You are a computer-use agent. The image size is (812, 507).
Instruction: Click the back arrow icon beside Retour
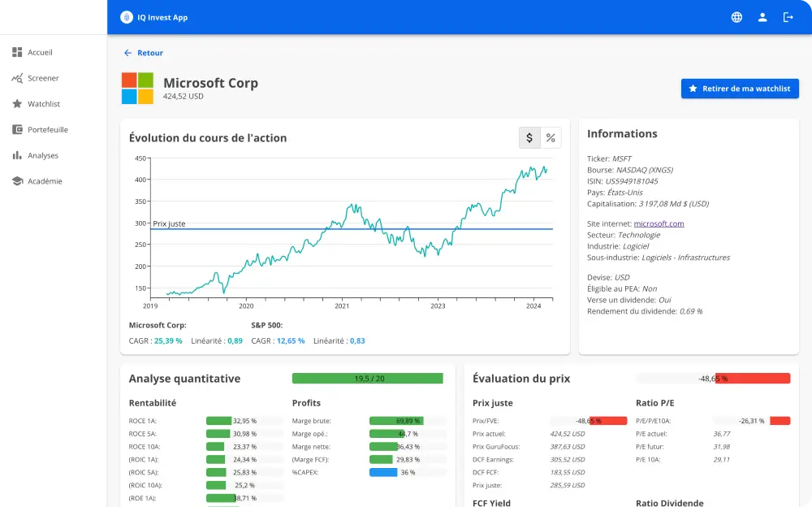pyautogui.click(x=128, y=53)
